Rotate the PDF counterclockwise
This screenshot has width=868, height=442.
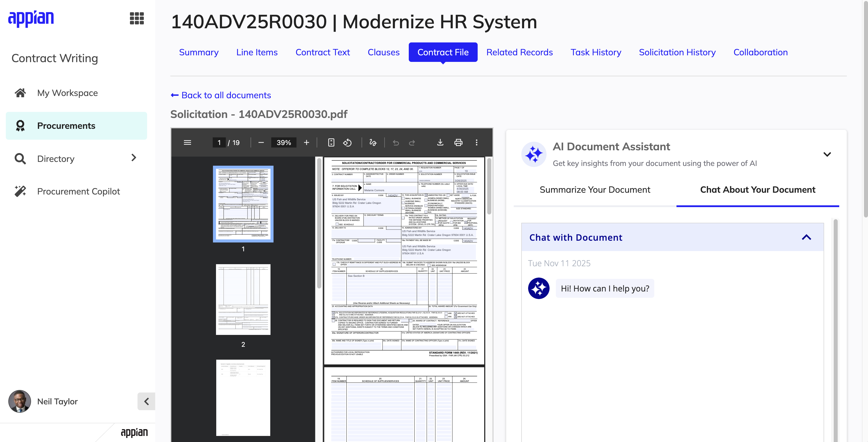tap(347, 142)
